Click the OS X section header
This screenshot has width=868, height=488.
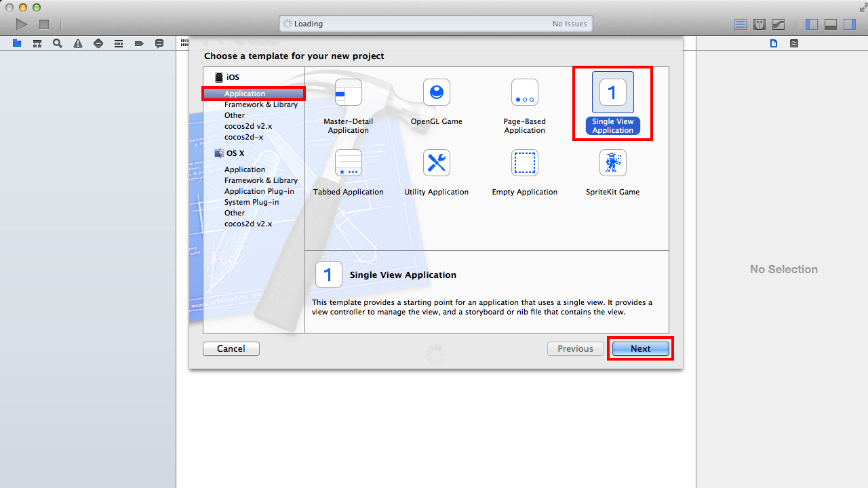[229, 153]
